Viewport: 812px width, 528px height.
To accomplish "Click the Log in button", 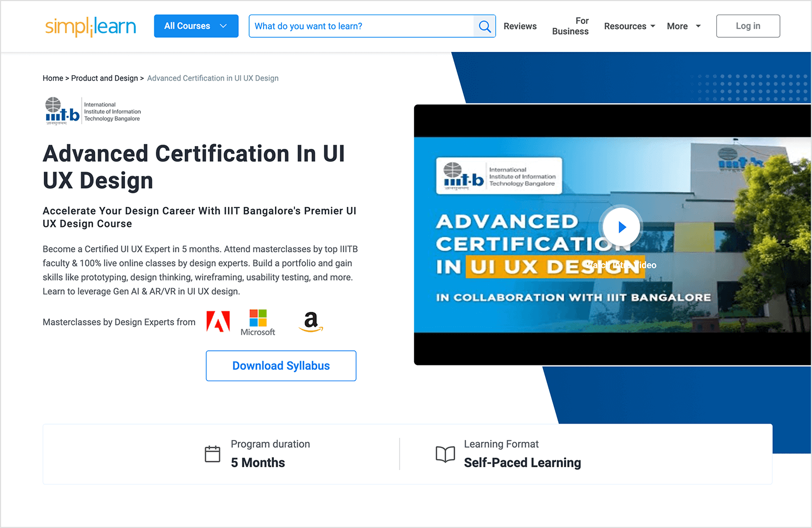I will [748, 26].
